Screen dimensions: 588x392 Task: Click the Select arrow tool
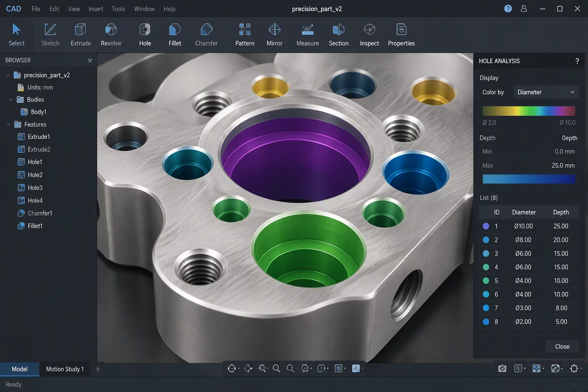(16, 35)
